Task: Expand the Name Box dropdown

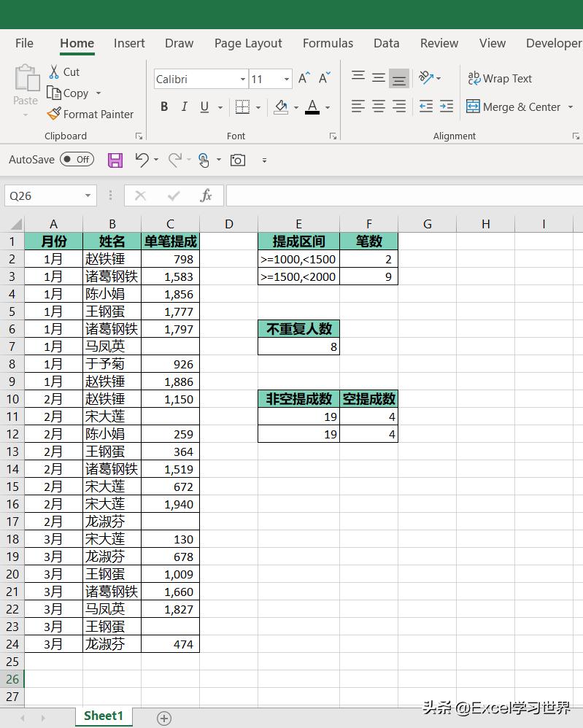Action: (x=88, y=196)
